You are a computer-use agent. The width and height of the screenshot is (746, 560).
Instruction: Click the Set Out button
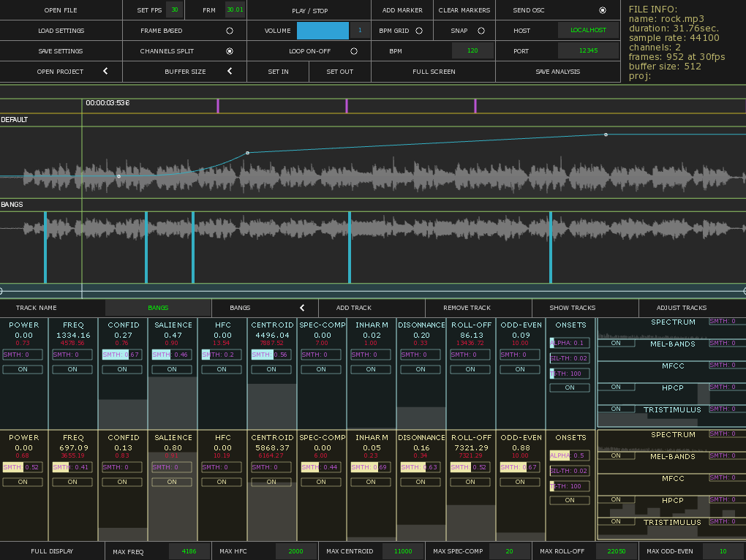pyautogui.click(x=339, y=72)
